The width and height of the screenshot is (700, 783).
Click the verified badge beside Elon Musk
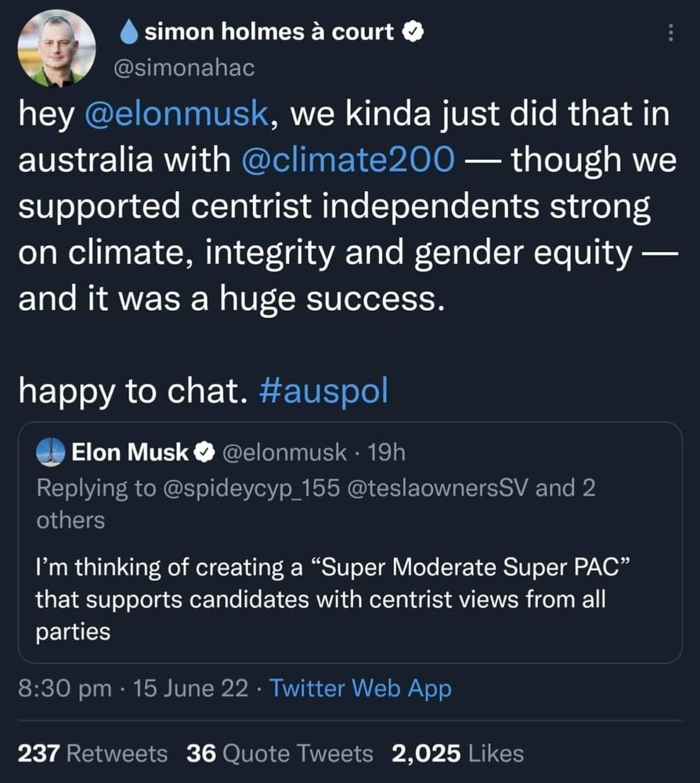204,452
